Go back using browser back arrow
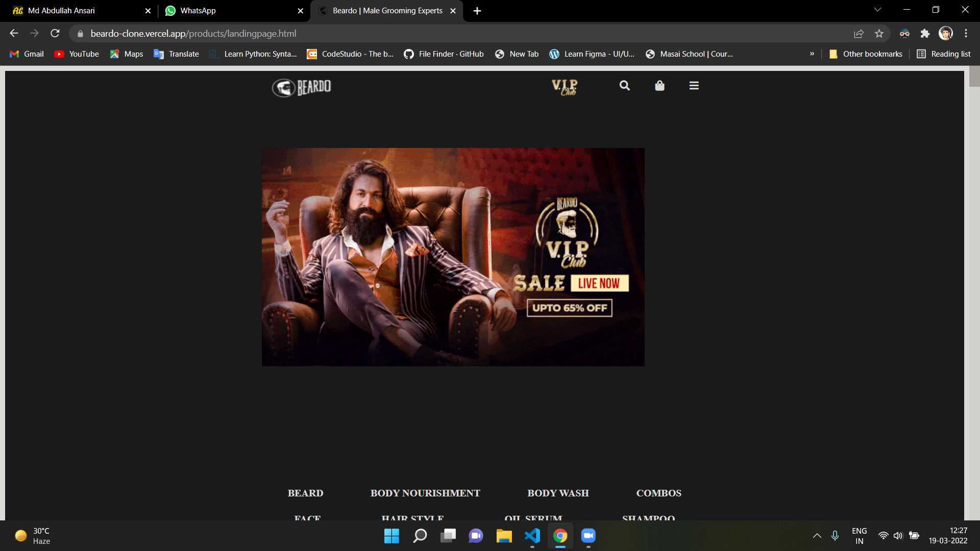980x551 pixels. (x=14, y=33)
